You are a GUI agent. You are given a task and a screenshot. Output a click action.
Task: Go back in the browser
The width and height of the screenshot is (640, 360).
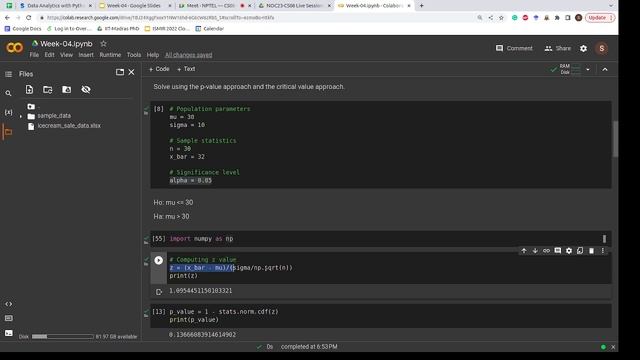pos(7,18)
